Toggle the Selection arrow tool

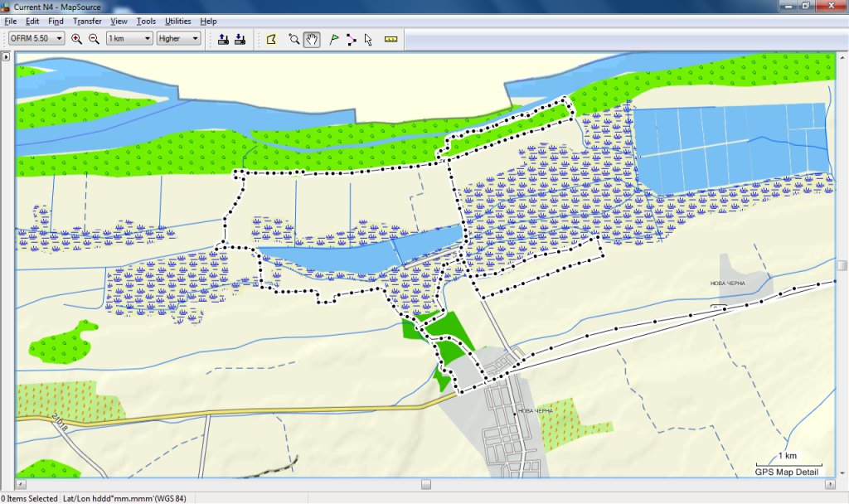368,39
